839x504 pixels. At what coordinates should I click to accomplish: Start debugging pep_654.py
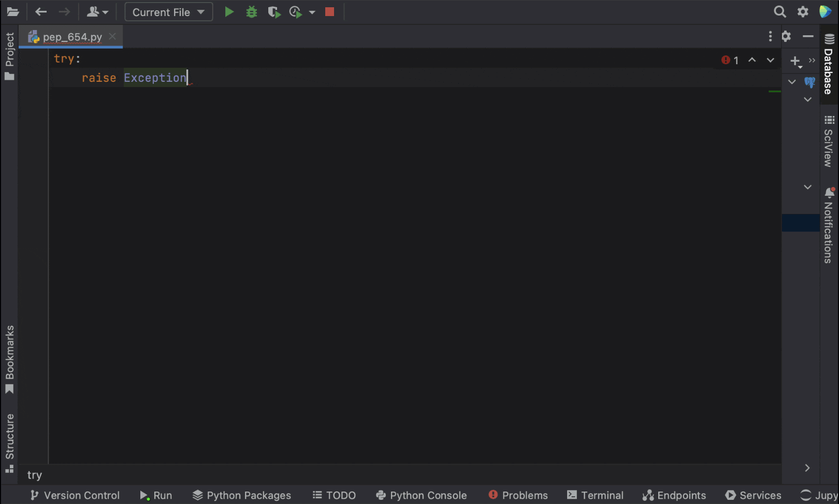251,11
